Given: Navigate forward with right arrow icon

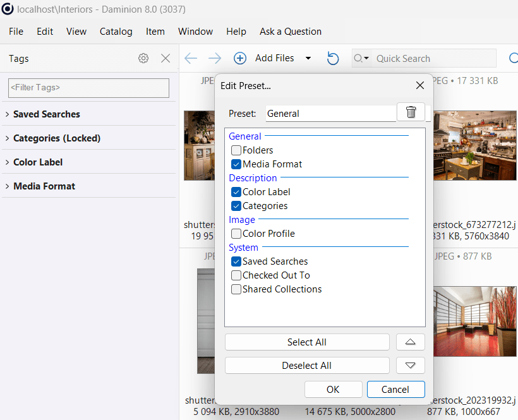Looking at the screenshot, I should (x=215, y=58).
